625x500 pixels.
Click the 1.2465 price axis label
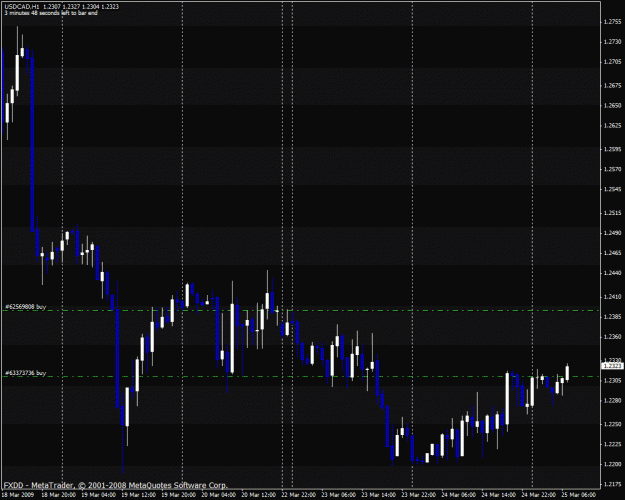[612, 253]
